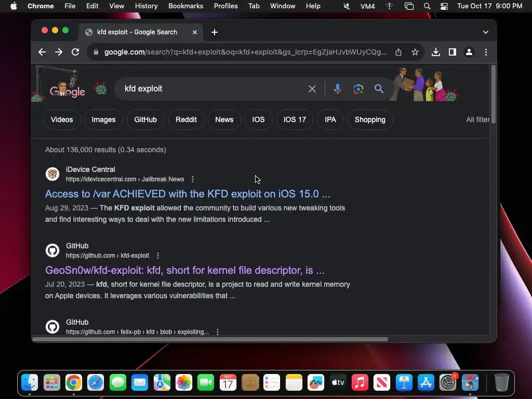Select the IOS filter chip

click(x=258, y=119)
